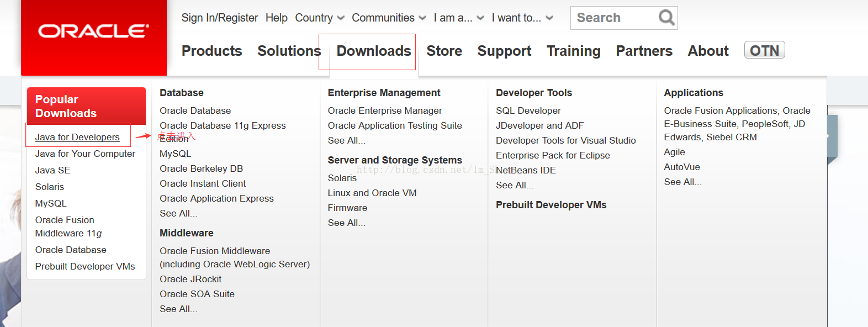The height and width of the screenshot is (327, 868).
Task: Open the Partners menu
Action: (644, 51)
